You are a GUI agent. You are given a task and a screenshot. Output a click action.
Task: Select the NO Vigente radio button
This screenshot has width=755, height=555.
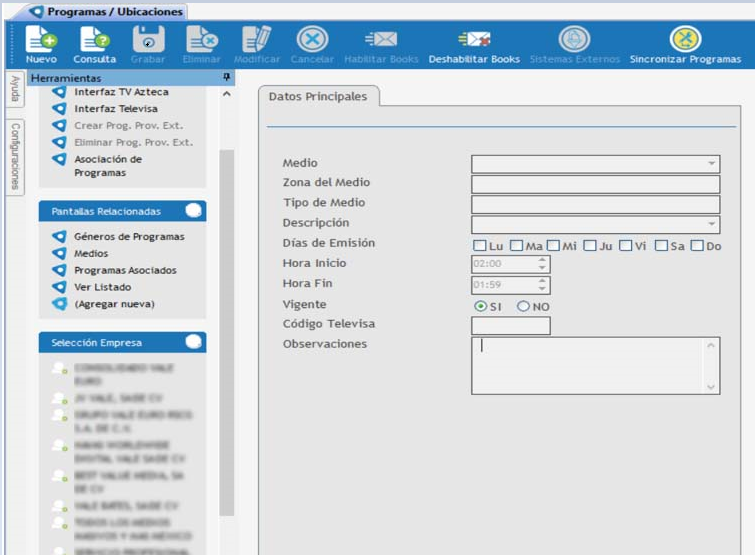(x=523, y=306)
